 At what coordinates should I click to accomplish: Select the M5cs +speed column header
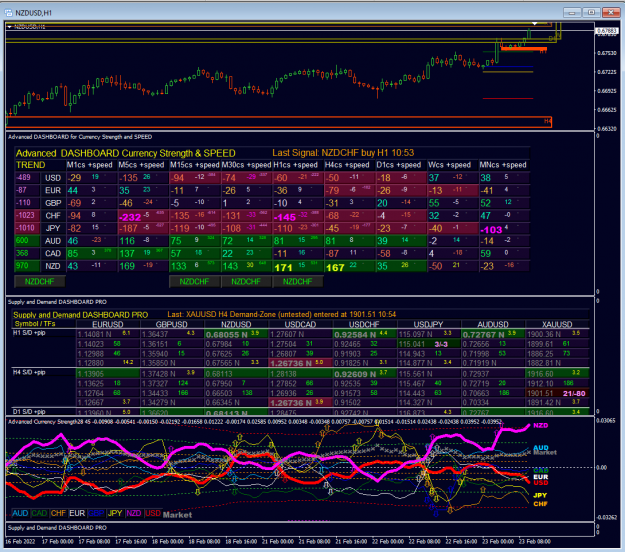pos(142,165)
